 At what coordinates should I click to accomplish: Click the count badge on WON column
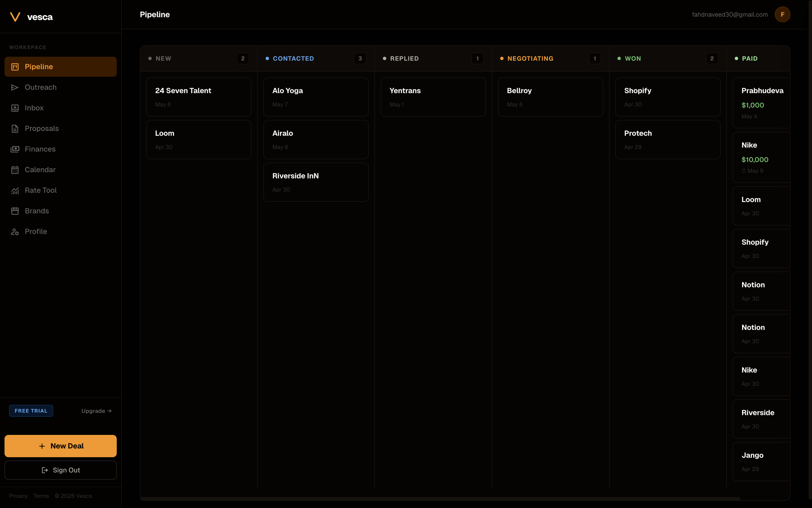point(712,58)
